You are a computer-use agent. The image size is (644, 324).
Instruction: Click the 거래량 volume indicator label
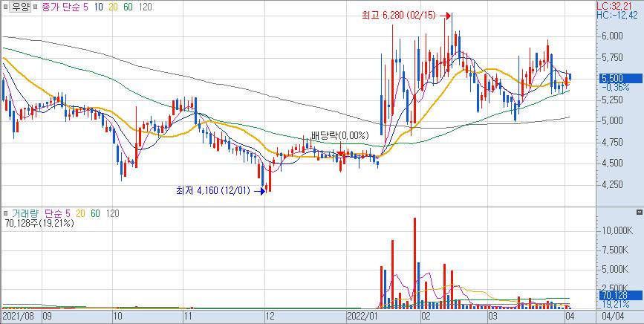click(x=25, y=213)
